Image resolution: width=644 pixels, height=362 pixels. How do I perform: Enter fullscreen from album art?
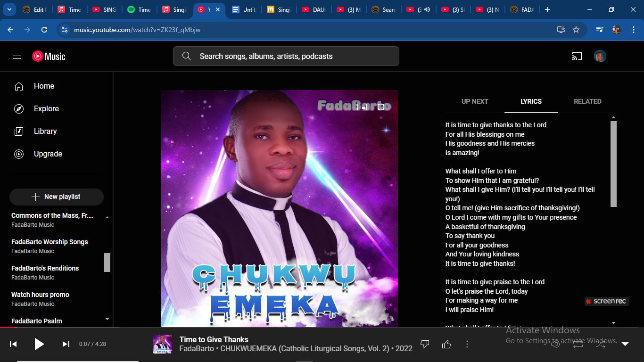tap(381, 107)
